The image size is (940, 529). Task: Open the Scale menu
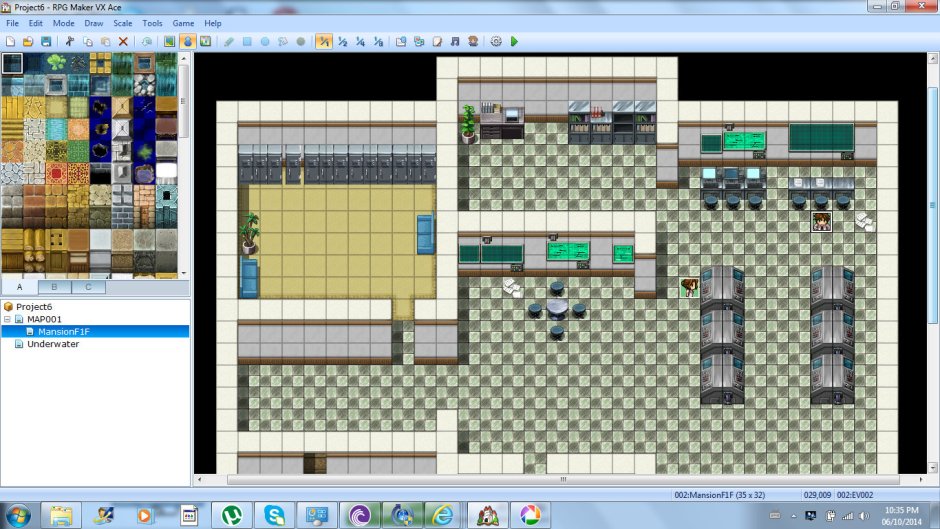tap(123, 23)
